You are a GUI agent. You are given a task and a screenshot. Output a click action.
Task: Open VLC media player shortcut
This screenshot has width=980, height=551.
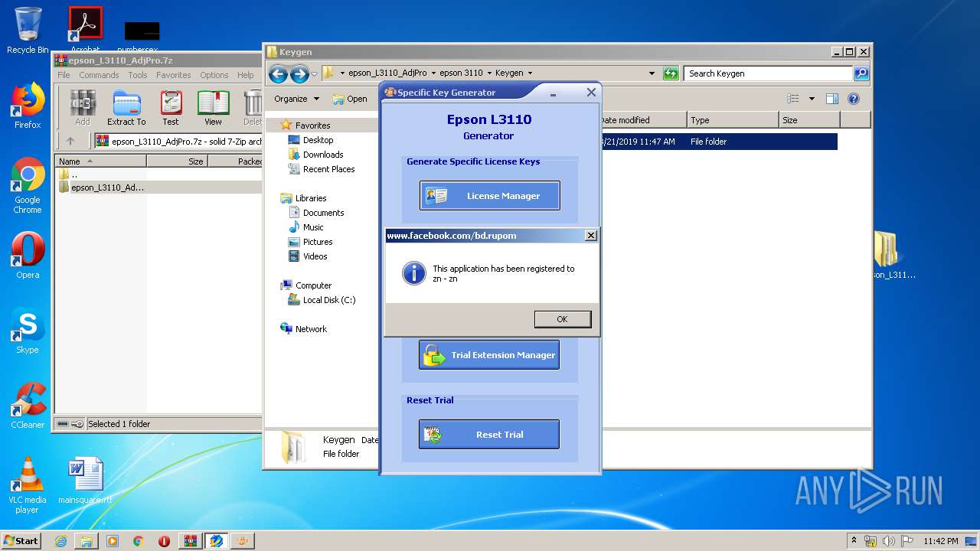click(28, 485)
